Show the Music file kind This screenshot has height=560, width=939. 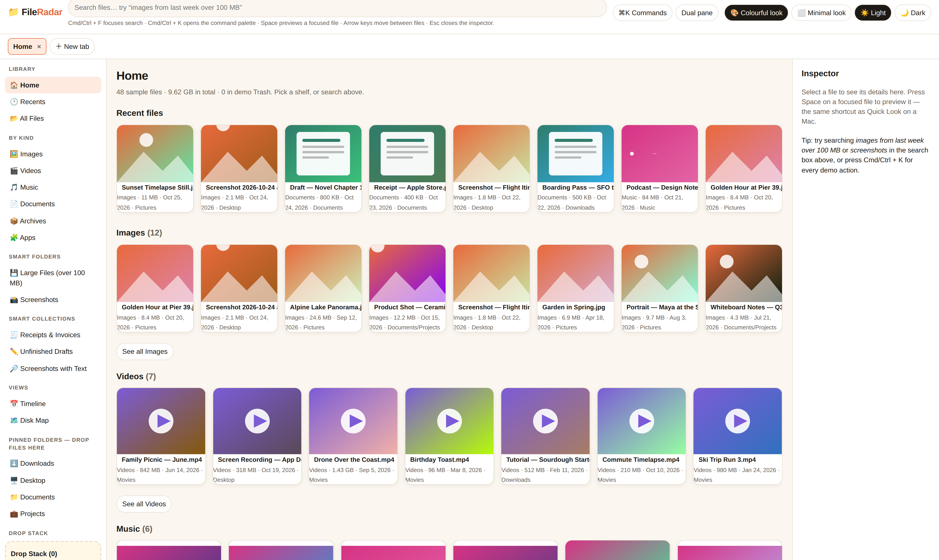click(x=53, y=187)
